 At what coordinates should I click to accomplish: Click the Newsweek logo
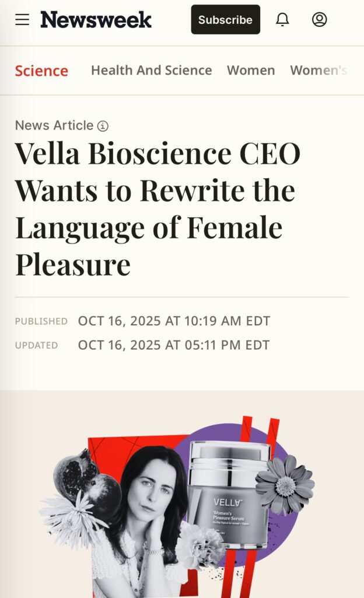(96, 20)
